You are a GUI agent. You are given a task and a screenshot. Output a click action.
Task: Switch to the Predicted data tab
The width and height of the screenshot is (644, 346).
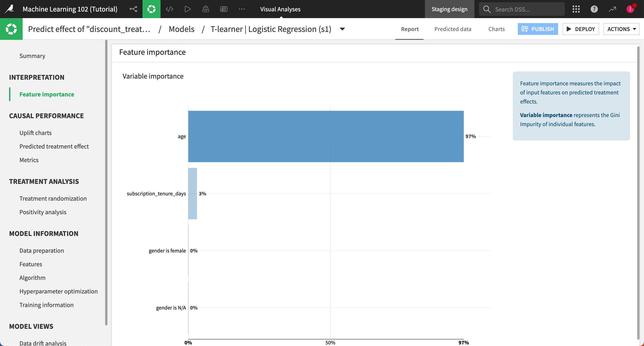point(452,29)
